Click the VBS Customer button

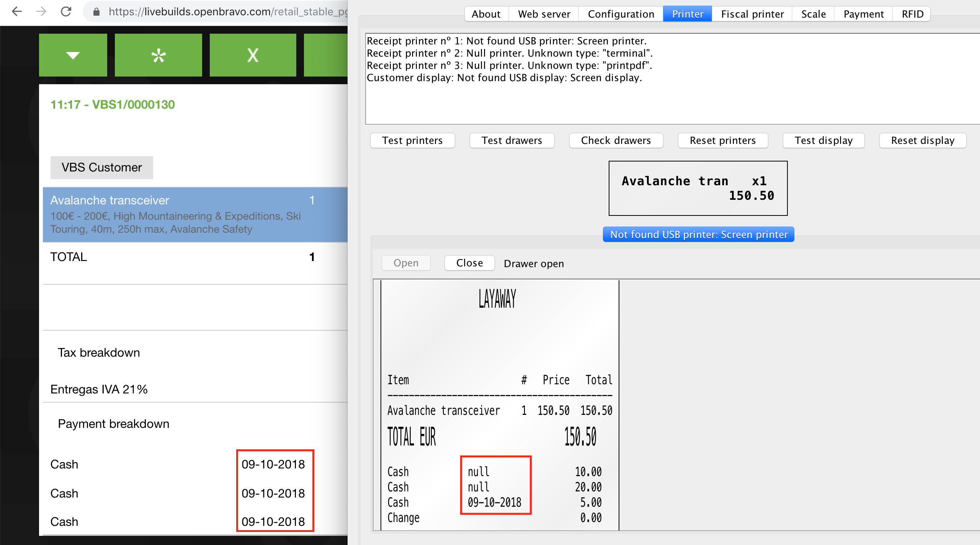pos(101,168)
